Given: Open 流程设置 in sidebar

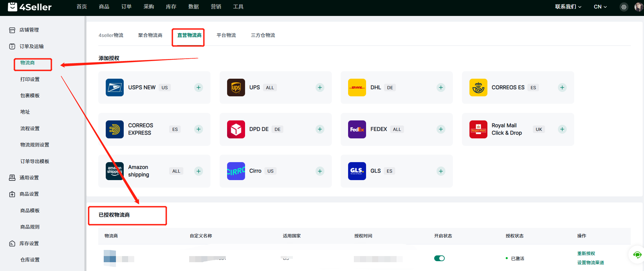Looking at the screenshot, I should pos(30,129).
